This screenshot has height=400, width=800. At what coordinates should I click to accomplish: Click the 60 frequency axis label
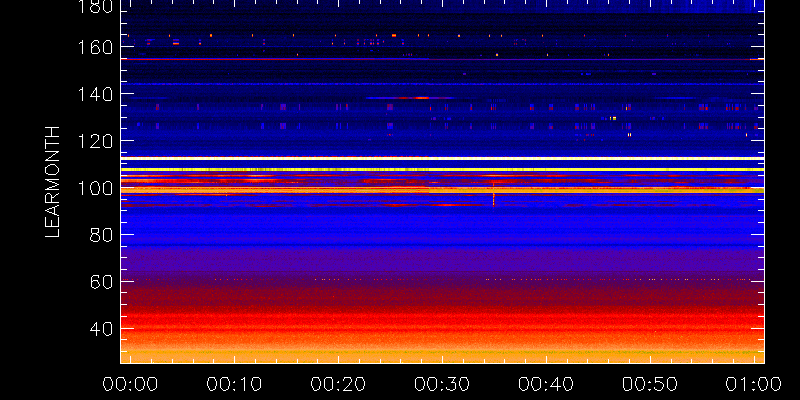tap(101, 282)
